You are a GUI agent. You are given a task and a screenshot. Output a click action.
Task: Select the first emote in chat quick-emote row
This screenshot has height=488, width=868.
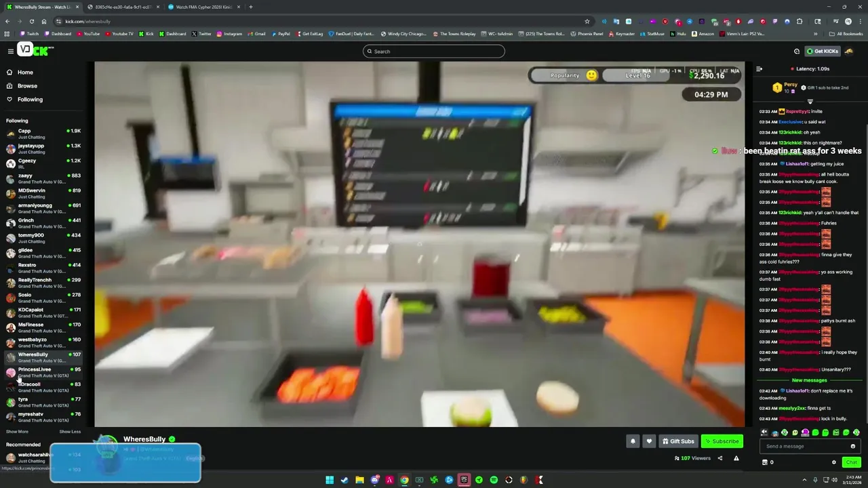tap(764, 432)
